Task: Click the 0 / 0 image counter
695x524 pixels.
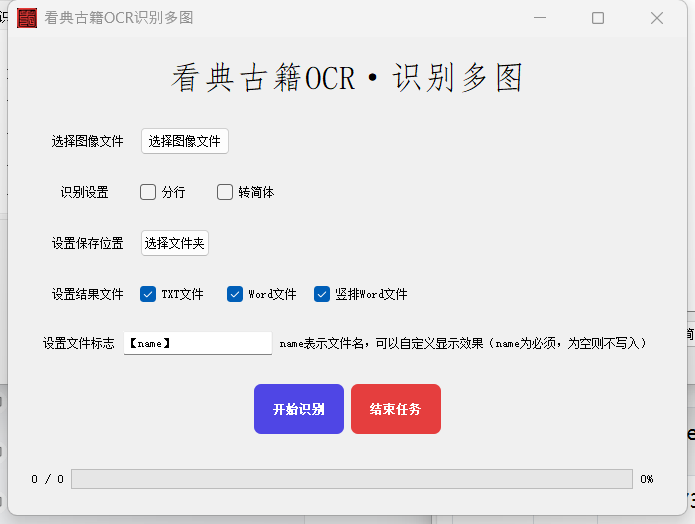Action: [47, 479]
